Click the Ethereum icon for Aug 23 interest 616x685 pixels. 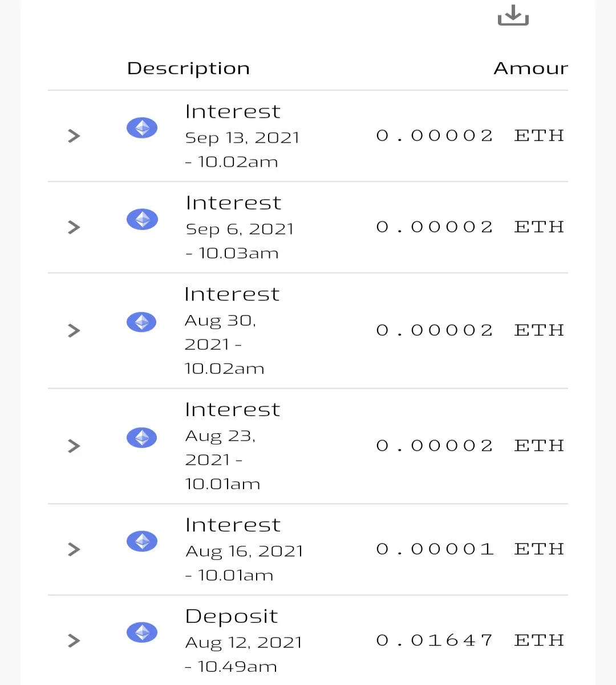142,438
